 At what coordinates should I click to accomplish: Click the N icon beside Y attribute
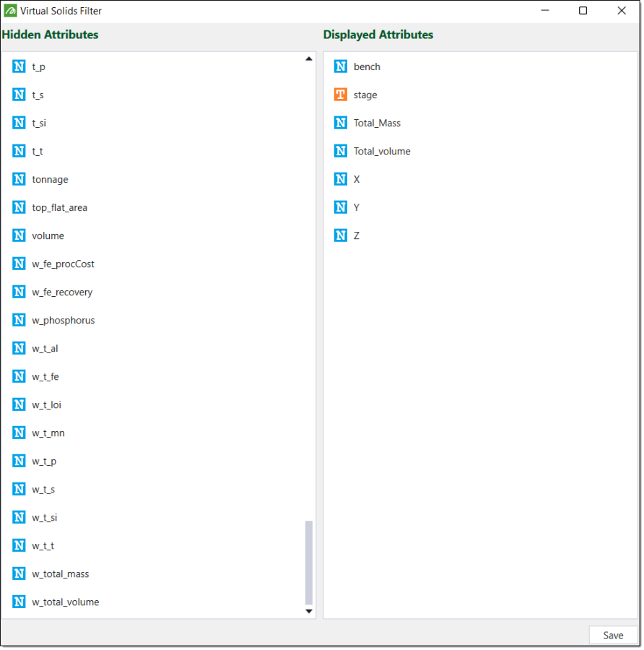341,207
